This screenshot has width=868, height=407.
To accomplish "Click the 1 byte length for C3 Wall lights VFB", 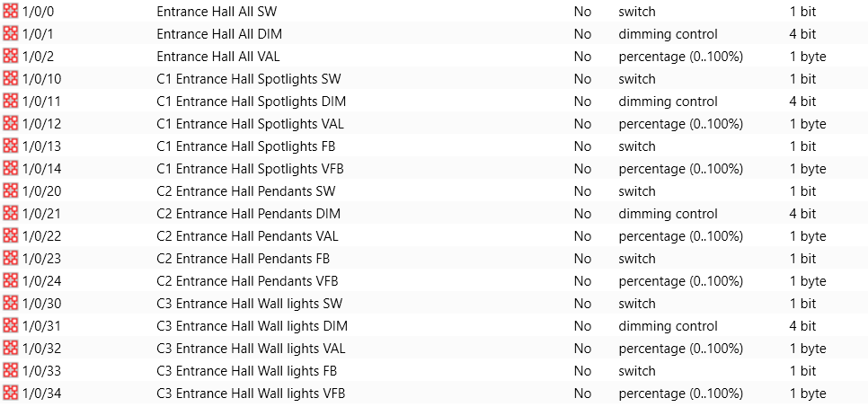I will click(808, 394).
